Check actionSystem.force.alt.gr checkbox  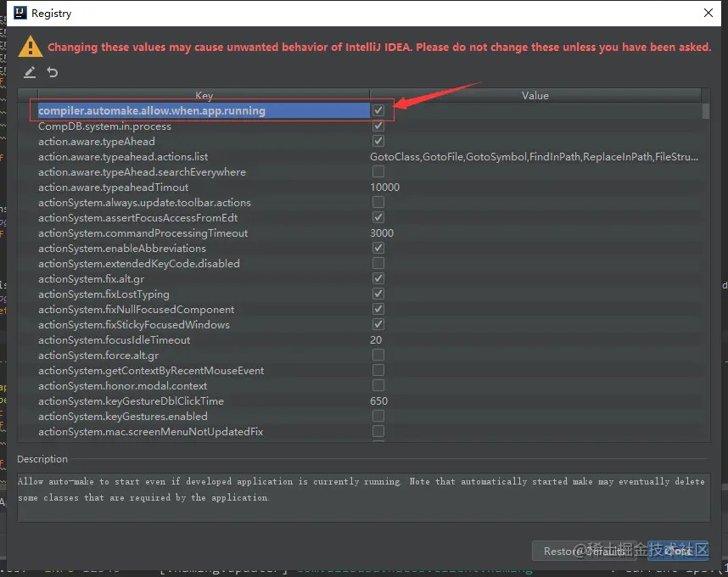click(x=378, y=356)
